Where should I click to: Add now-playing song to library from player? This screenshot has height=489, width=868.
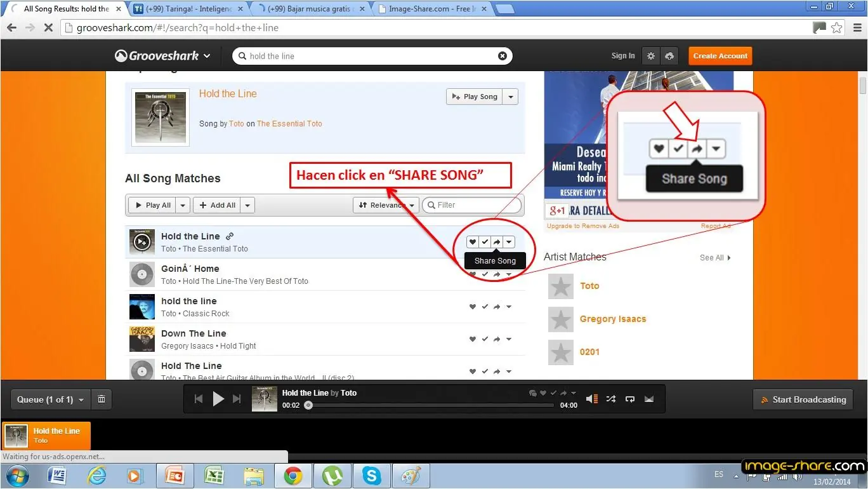(553, 393)
